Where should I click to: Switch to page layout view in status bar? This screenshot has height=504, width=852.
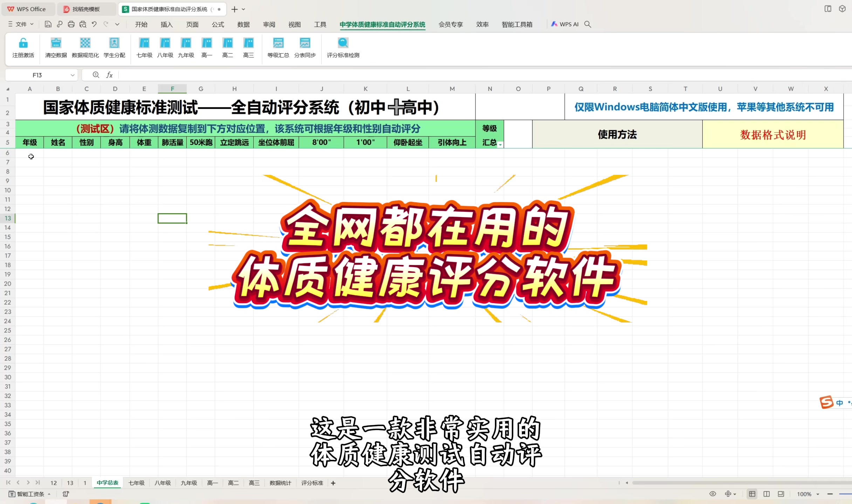click(766, 494)
